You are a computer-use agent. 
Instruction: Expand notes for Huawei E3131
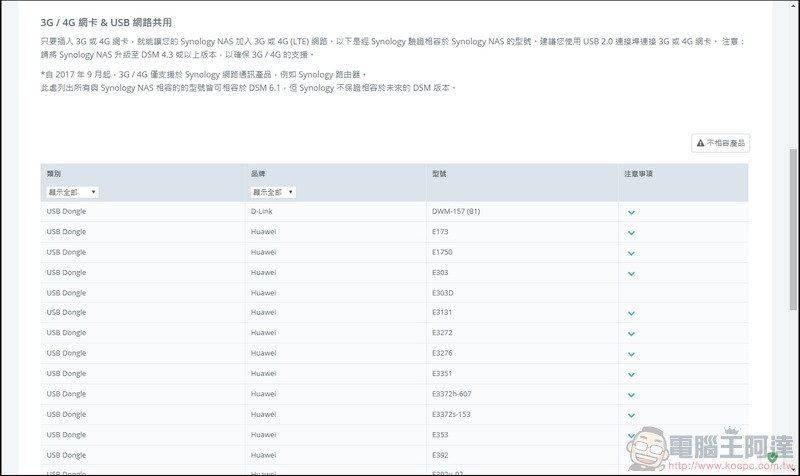[x=631, y=313]
